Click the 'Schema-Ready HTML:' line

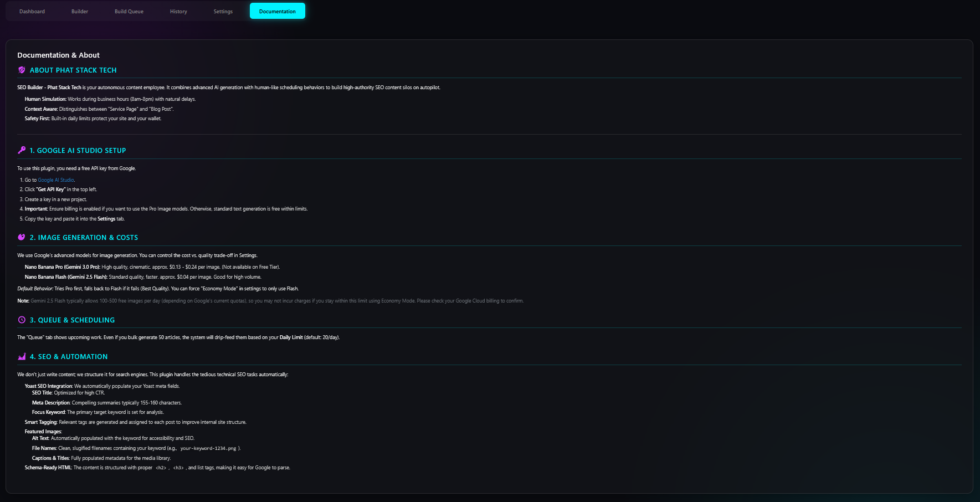pos(157,468)
